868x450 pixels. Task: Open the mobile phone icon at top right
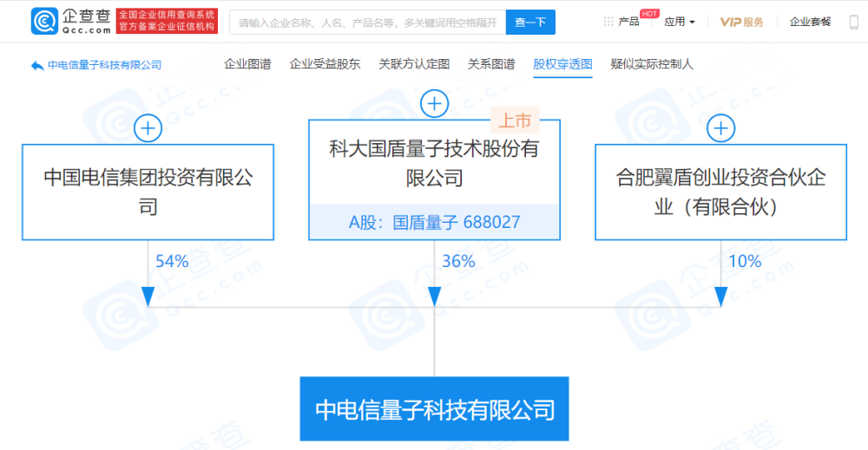854,22
